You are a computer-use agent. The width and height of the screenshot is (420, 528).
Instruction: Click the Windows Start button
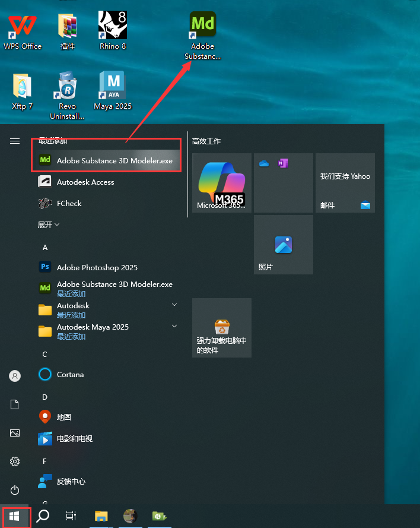pyautogui.click(x=14, y=516)
